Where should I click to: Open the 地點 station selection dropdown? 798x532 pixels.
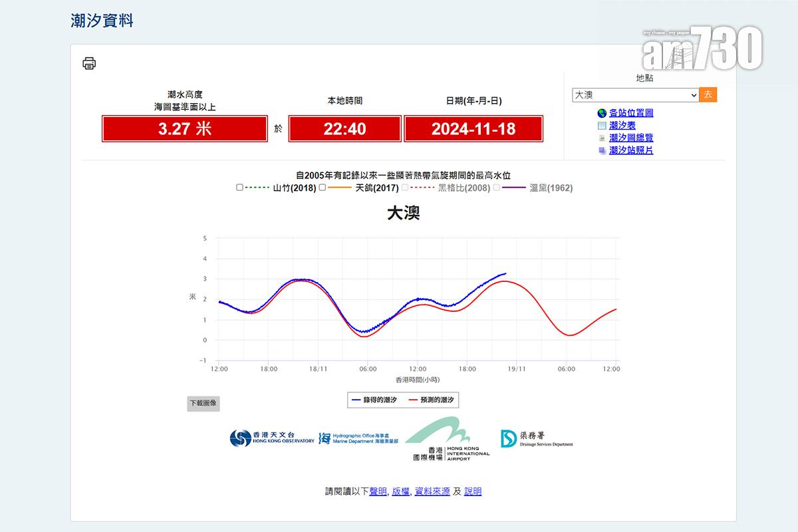tap(635, 95)
